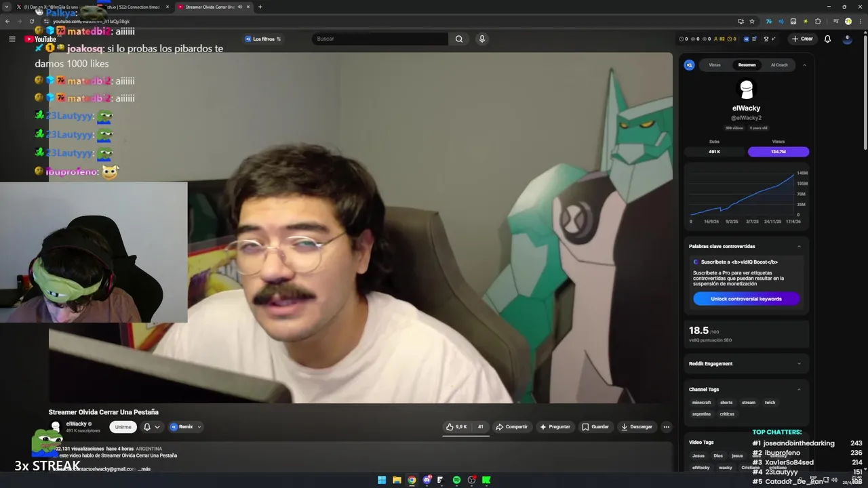The height and width of the screenshot is (488, 868).
Task: Select the Subs 491 K stat
Action: (x=714, y=152)
